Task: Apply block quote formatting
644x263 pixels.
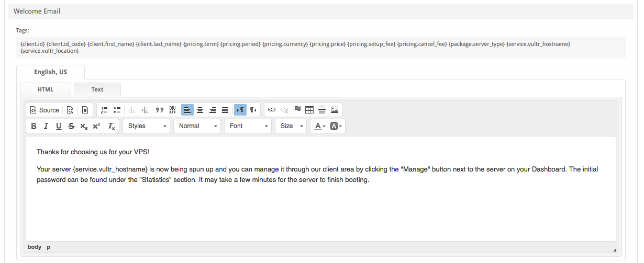Action: point(160,110)
